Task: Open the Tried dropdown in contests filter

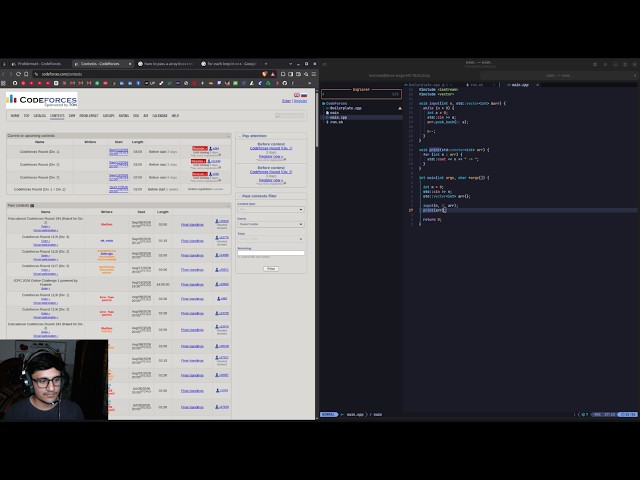Action: coord(271,239)
